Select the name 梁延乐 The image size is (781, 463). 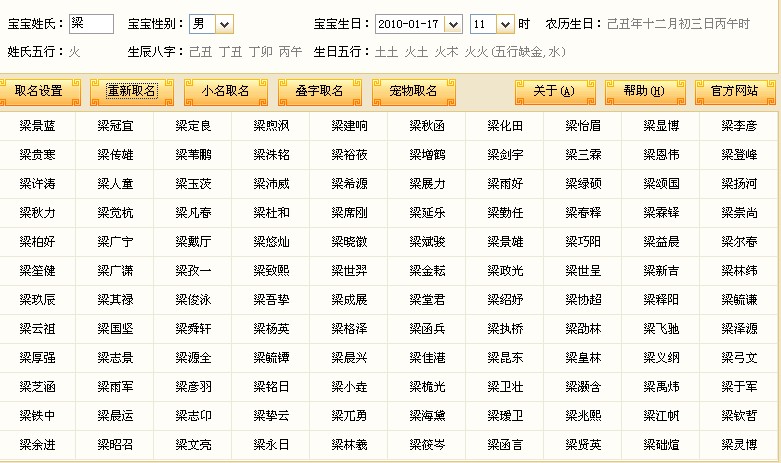[x=427, y=213]
